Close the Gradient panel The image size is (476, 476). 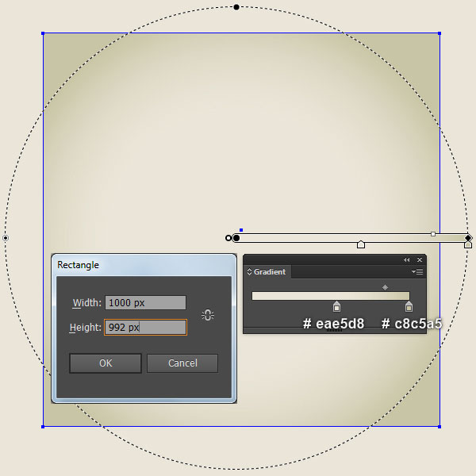pos(420,260)
